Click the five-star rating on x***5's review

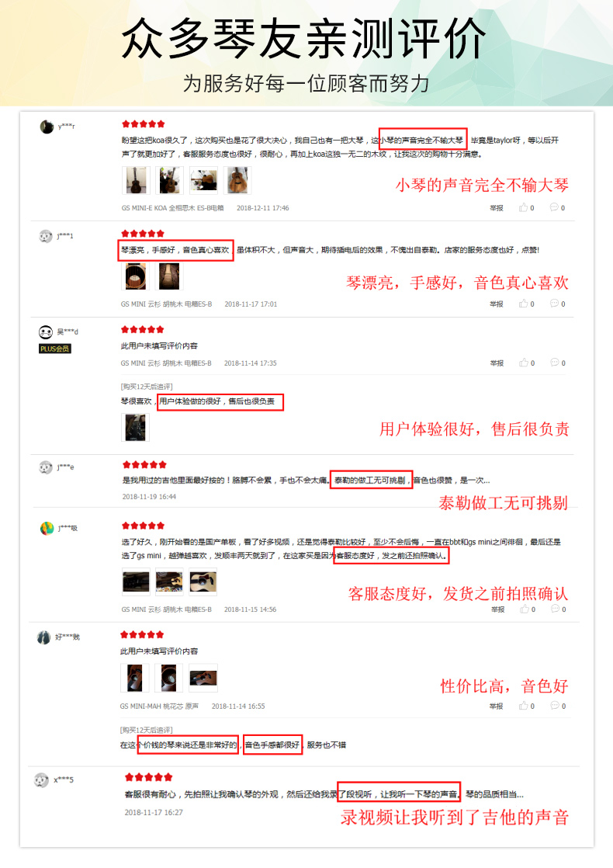click(x=149, y=777)
